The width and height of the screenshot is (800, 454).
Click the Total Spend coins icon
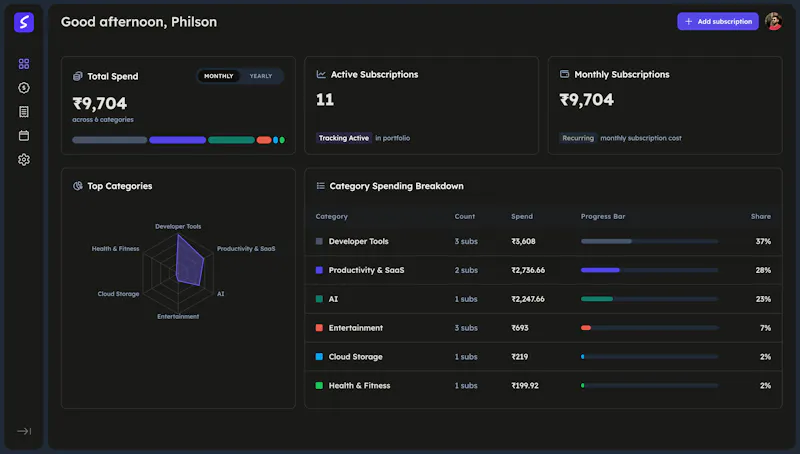78,76
